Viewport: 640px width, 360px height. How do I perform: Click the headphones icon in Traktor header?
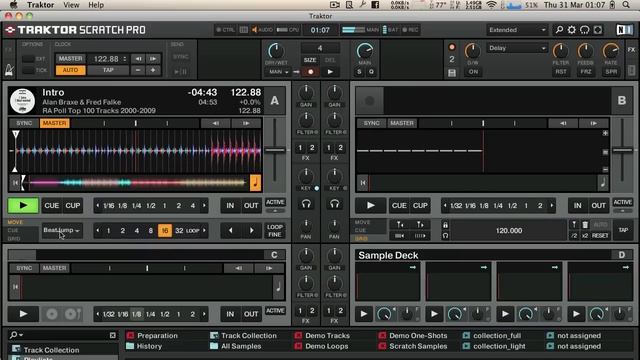585,30
